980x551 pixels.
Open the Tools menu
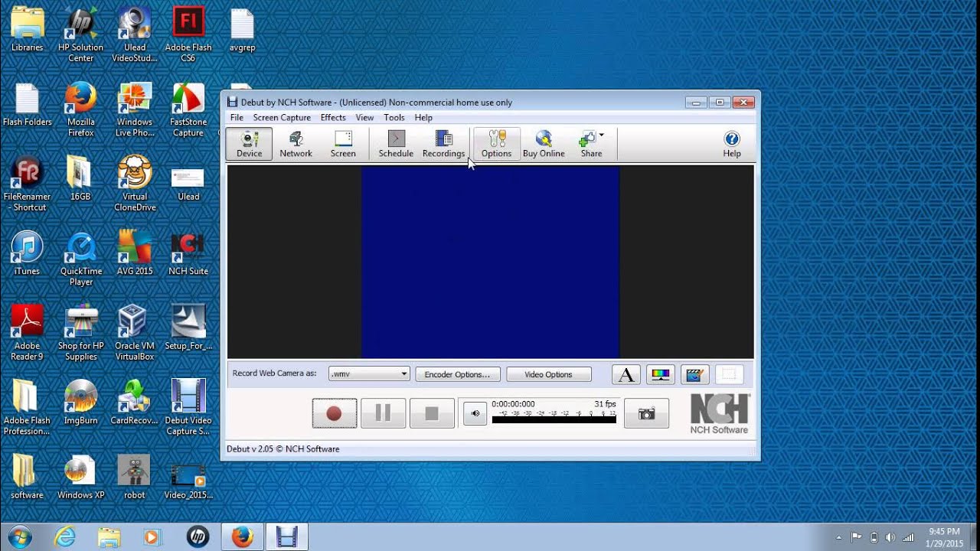pos(394,118)
